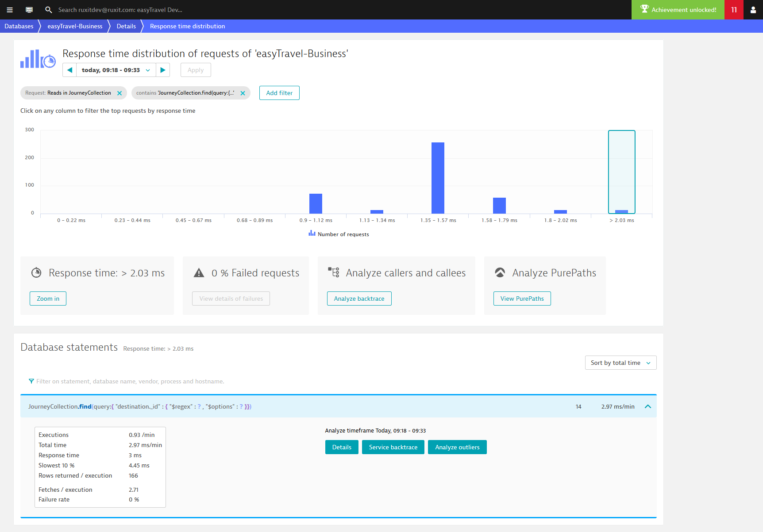Click the Executions 0.93 /min value

pos(142,435)
